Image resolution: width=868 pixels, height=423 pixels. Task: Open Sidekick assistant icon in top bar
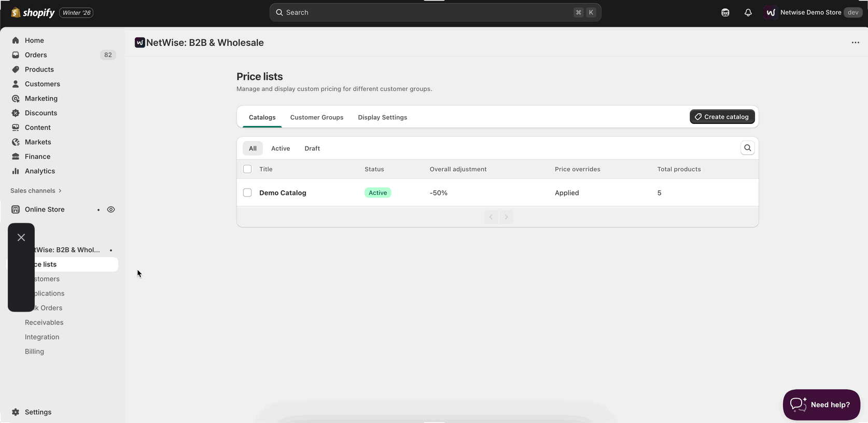click(725, 12)
